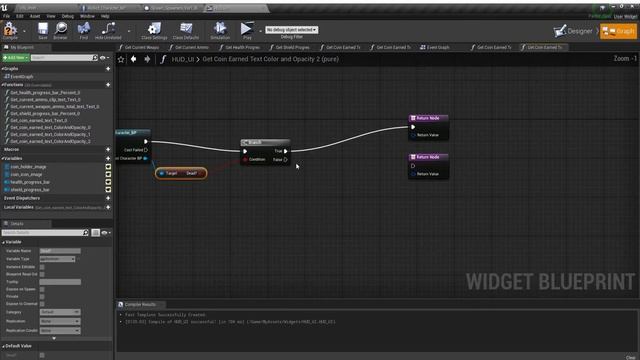640x360 pixels.
Task: Click the Find binoculars icon
Action: (x=84, y=29)
